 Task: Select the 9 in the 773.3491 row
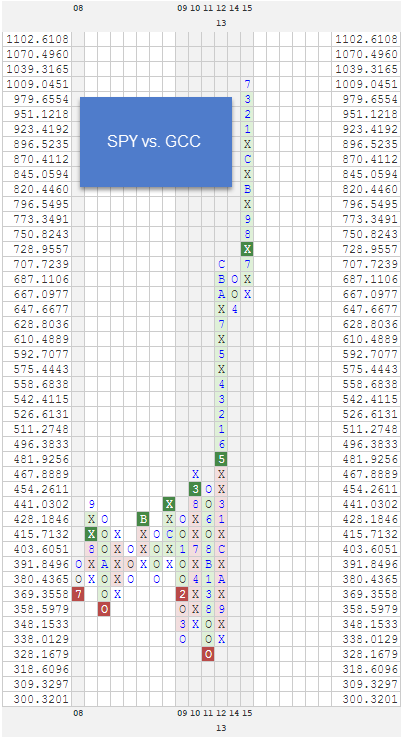[x=247, y=219]
